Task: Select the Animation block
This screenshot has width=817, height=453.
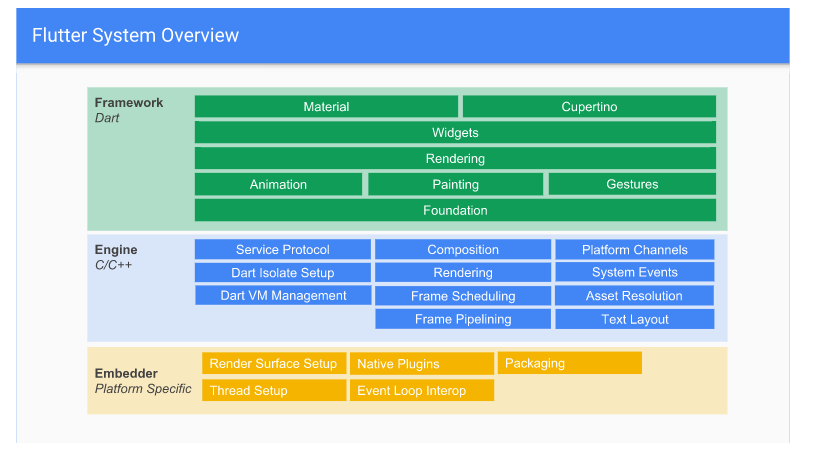Action: coord(278,185)
